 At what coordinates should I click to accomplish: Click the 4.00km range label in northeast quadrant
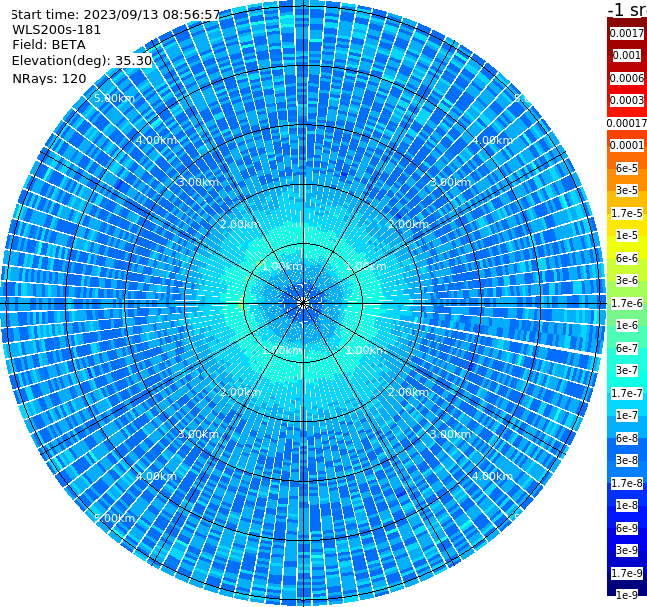click(492, 140)
